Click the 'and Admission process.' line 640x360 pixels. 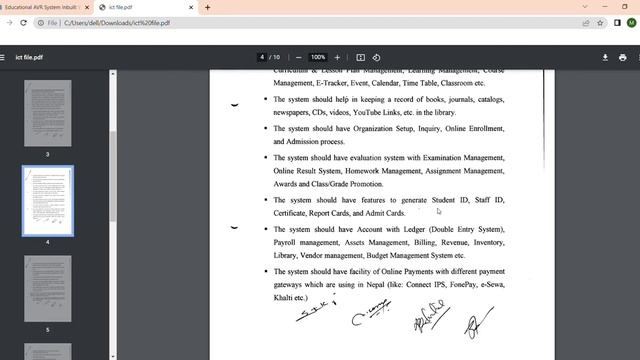click(309, 142)
